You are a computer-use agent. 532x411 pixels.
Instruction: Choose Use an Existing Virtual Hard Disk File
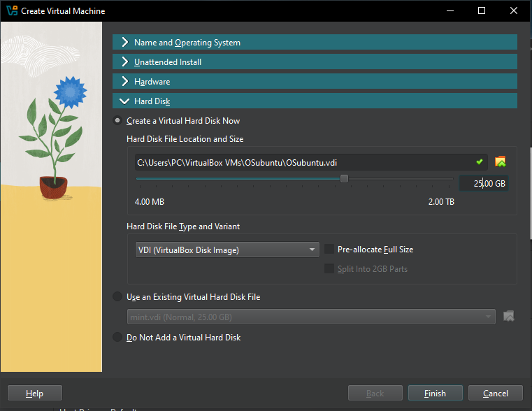click(117, 297)
